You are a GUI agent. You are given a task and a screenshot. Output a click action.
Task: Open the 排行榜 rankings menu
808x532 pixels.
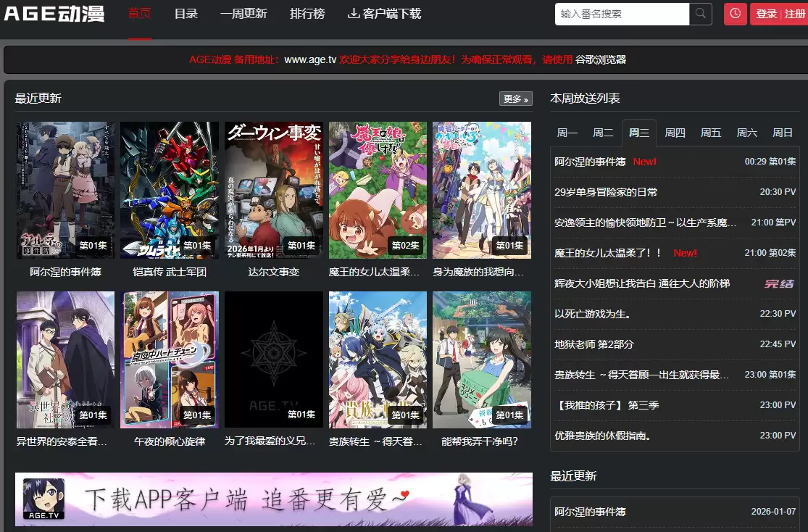[x=307, y=14]
